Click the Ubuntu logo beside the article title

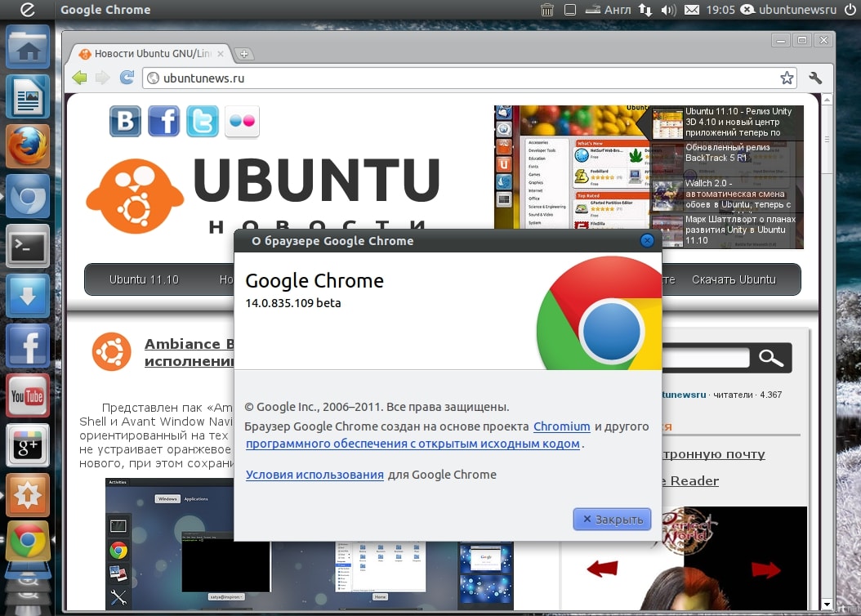click(x=111, y=351)
